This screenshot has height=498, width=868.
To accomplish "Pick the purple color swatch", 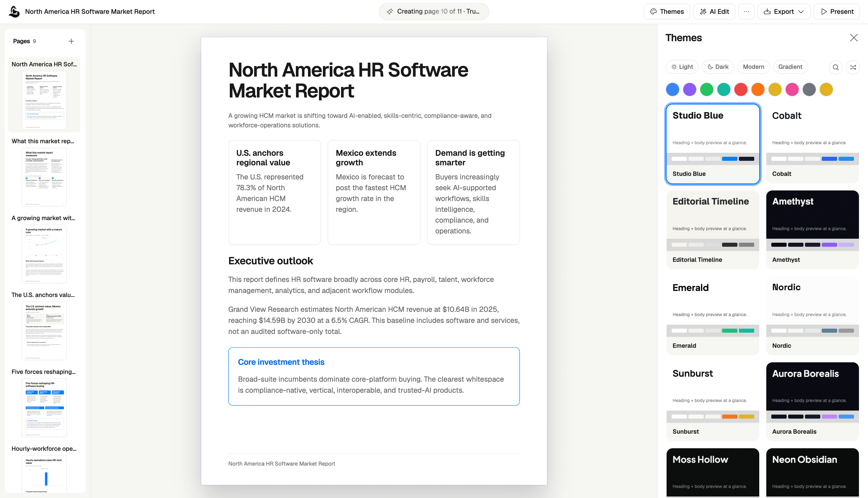I will click(689, 90).
